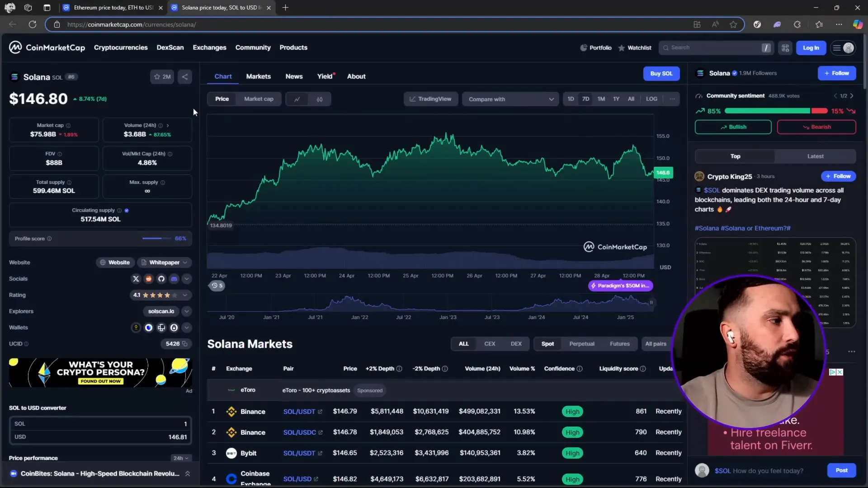Open the Copilot icon in browser toolbar

coord(857,24)
